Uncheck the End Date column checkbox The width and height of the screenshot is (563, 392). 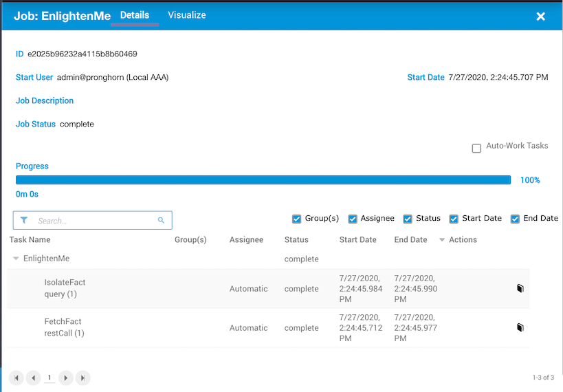[x=515, y=219]
